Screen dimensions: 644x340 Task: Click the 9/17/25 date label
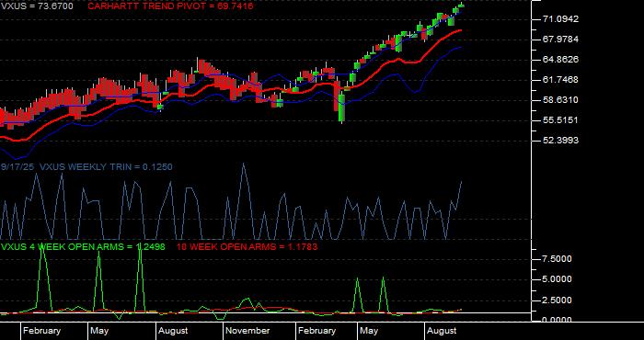click(17, 167)
